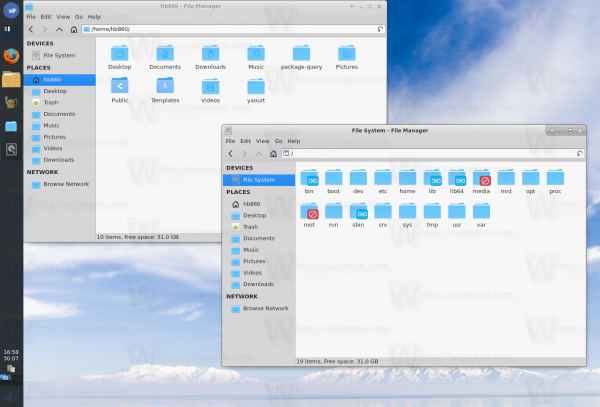Open Help menu in File System window

point(293,141)
